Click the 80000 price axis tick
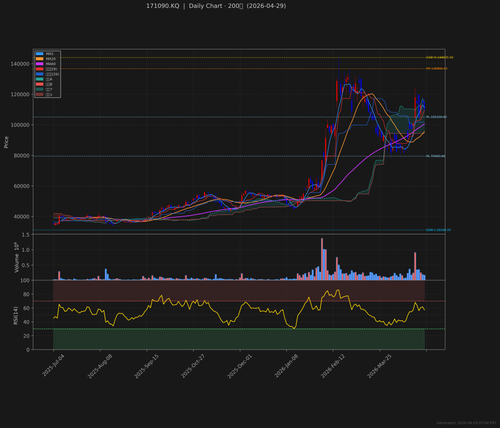Viewport: 500px width, 428px height. point(21,156)
